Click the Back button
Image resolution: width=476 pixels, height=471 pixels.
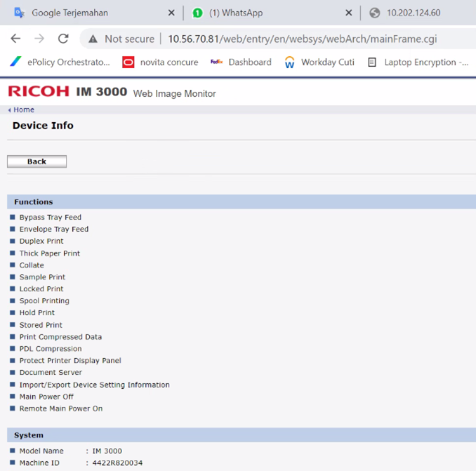coord(37,161)
